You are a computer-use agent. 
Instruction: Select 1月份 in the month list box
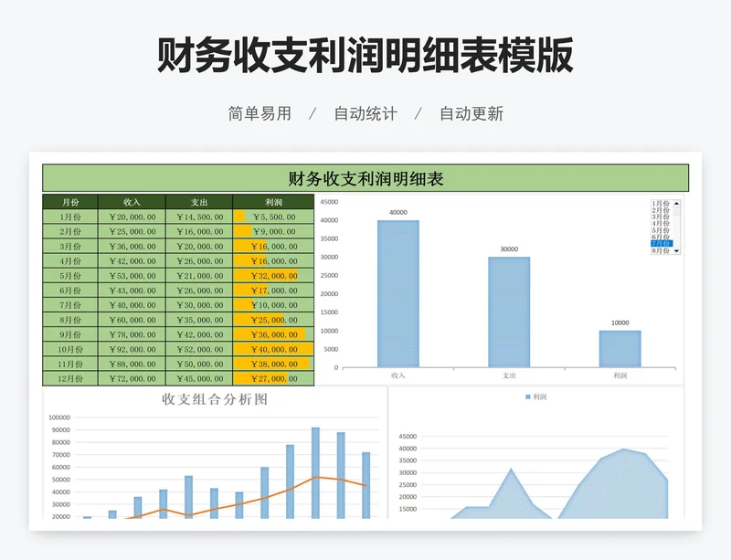click(661, 204)
